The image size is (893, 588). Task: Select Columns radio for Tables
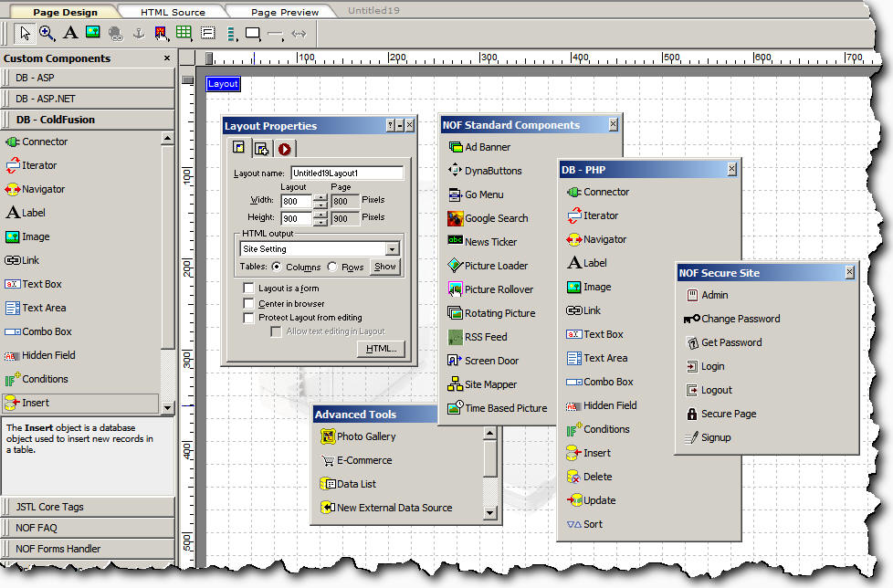coord(277,267)
